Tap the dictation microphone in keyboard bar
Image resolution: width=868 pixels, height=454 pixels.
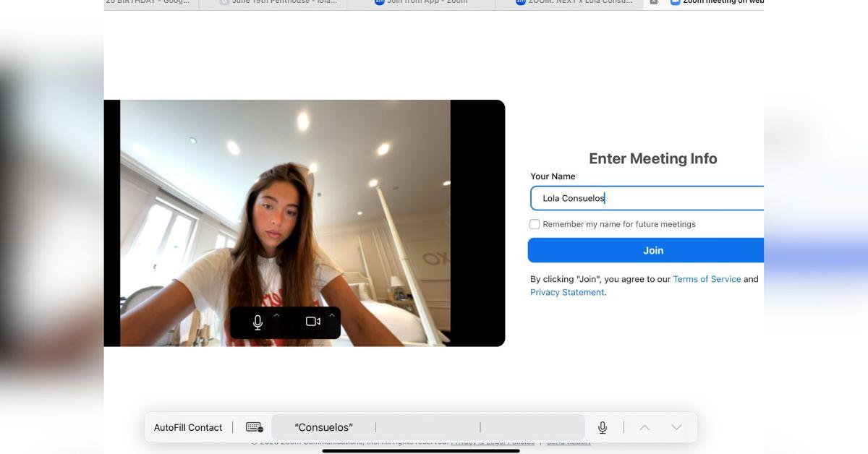click(x=603, y=427)
